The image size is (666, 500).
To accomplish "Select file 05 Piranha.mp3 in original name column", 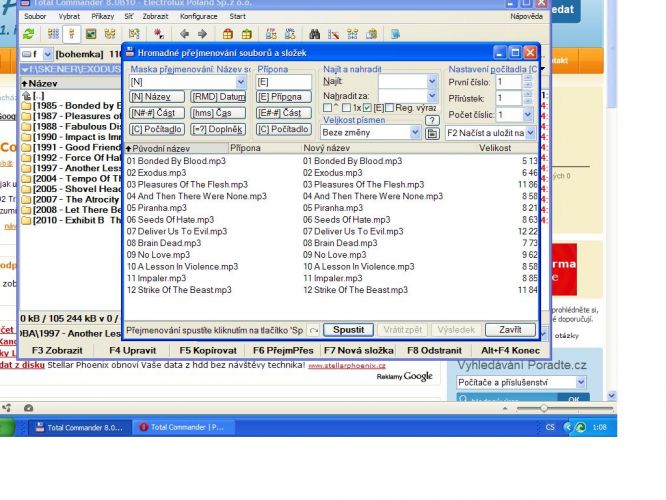I will 157,208.
